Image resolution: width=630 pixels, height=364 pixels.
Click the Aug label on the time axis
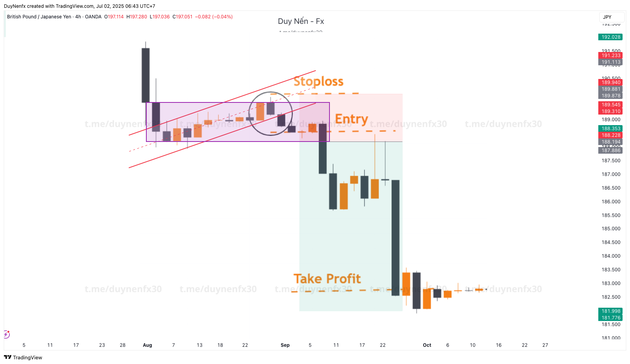pos(148,345)
